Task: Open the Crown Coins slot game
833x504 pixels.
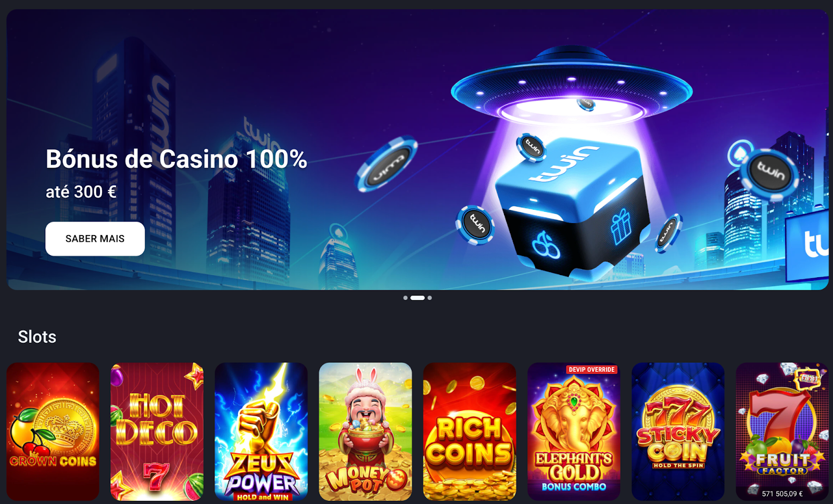Action: tap(53, 431)
